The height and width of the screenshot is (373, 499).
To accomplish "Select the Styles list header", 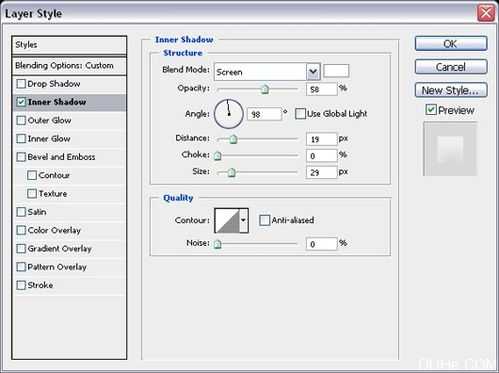I will click(69, 45).
